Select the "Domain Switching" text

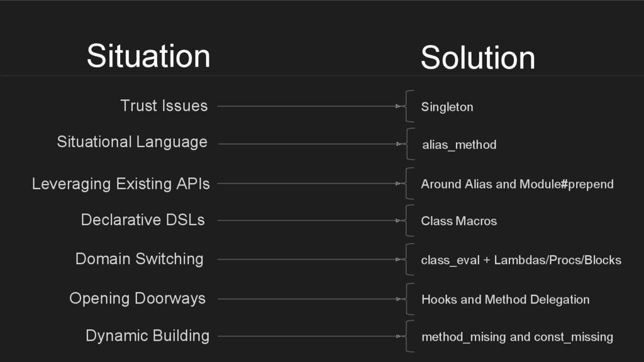[x=139, y=258]
